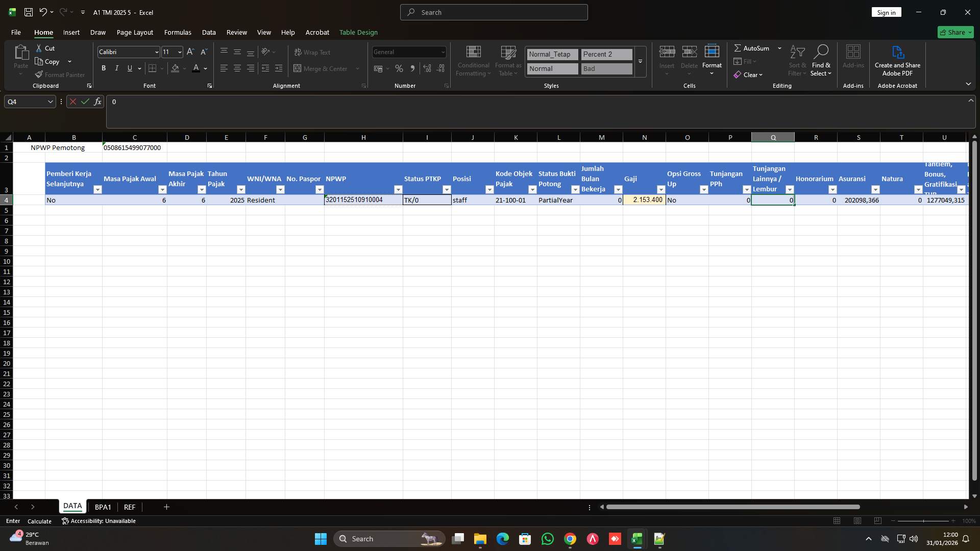Open the Fill Color dropdown arrow
980x551 pixels.
point(185,68)
